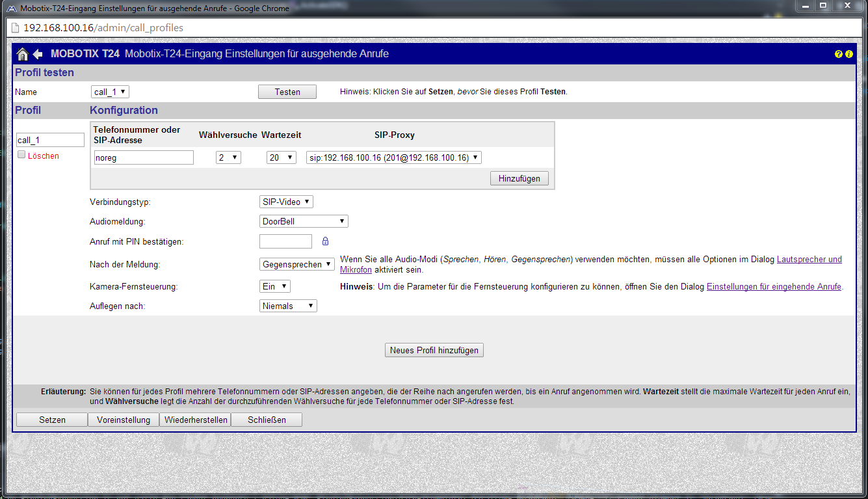Open the Wählversuche dropdown

click(x=228, y=157)
